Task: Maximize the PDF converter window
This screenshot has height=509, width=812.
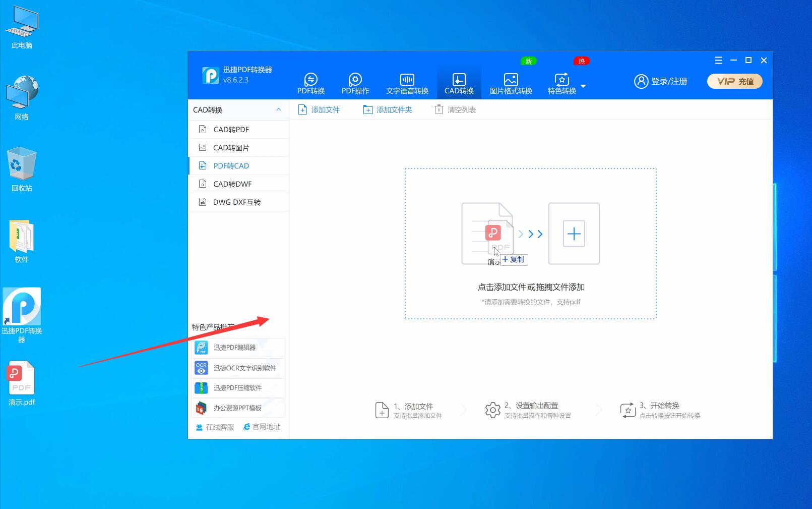Action: pyautogui.click(x=748, y=61)
